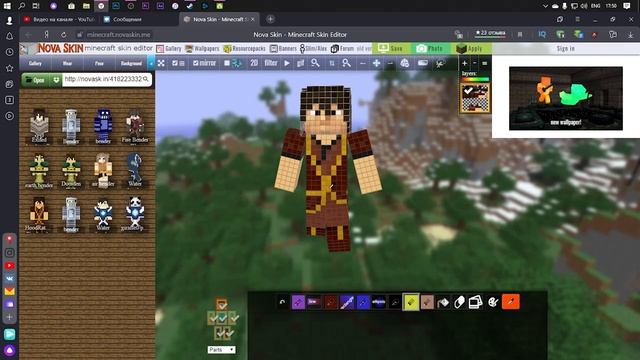Click the Apply button
This screenshot has width=640, height=360.
pyautogui.click(x=470, y=49)
